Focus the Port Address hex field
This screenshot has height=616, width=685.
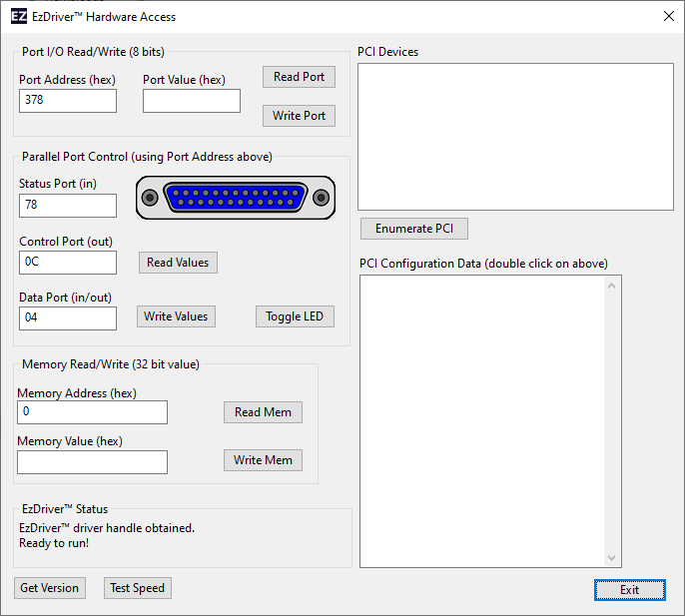pyautogui.click(x=68, y=101)
